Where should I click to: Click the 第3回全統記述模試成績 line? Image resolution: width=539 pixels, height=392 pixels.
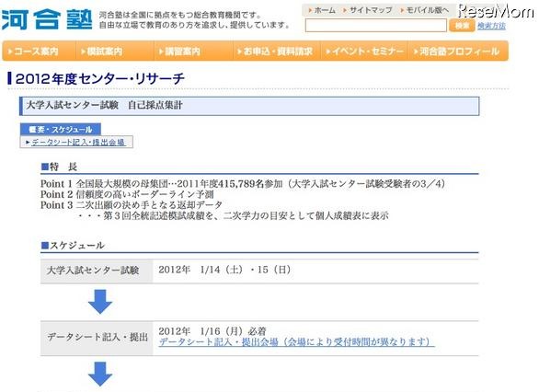point(234,216)
